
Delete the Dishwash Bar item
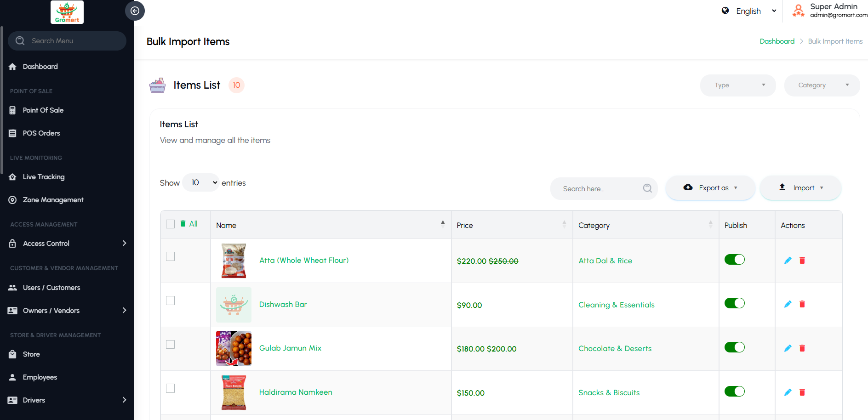point(802,304)
